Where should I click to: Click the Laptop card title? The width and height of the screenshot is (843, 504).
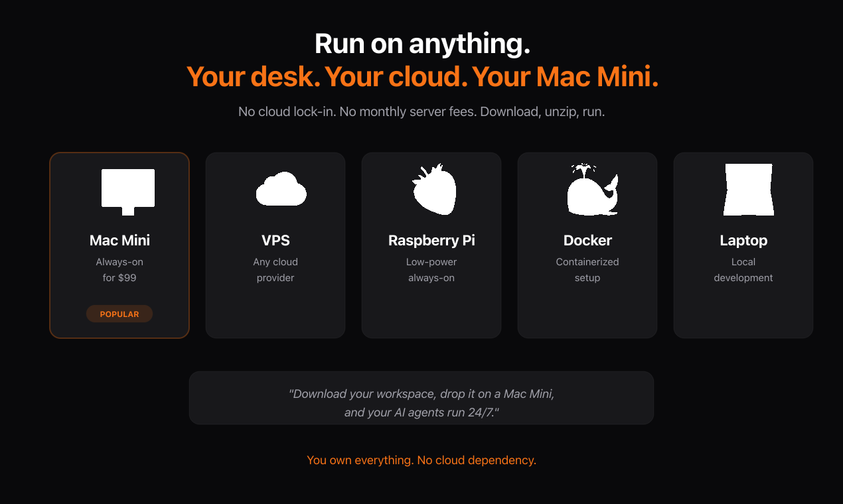(x=743, y=240)
